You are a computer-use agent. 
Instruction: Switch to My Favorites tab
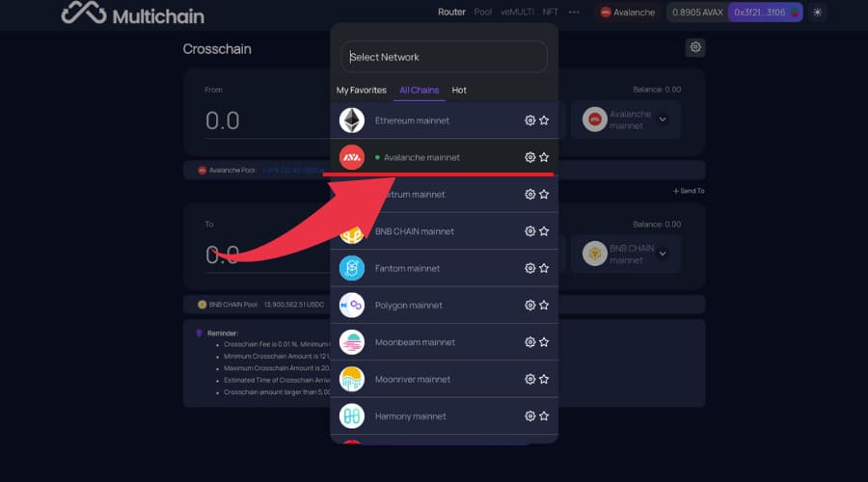click(362, 91)
